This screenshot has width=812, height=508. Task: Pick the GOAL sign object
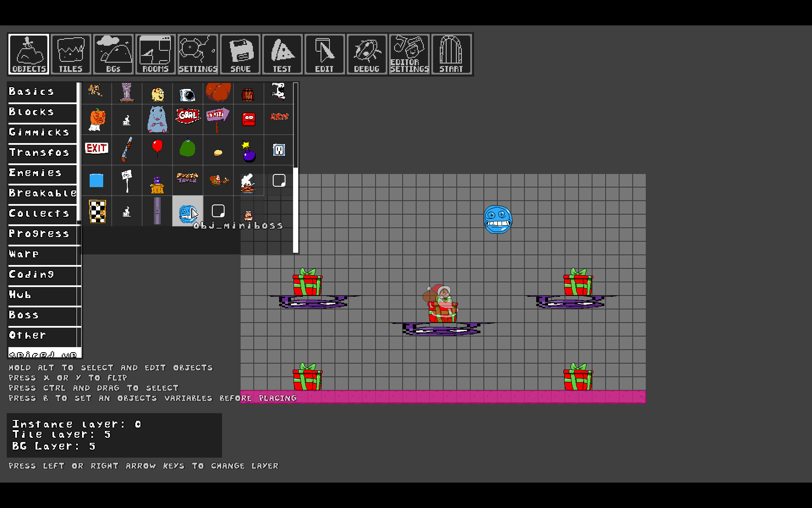pos(188,116)
